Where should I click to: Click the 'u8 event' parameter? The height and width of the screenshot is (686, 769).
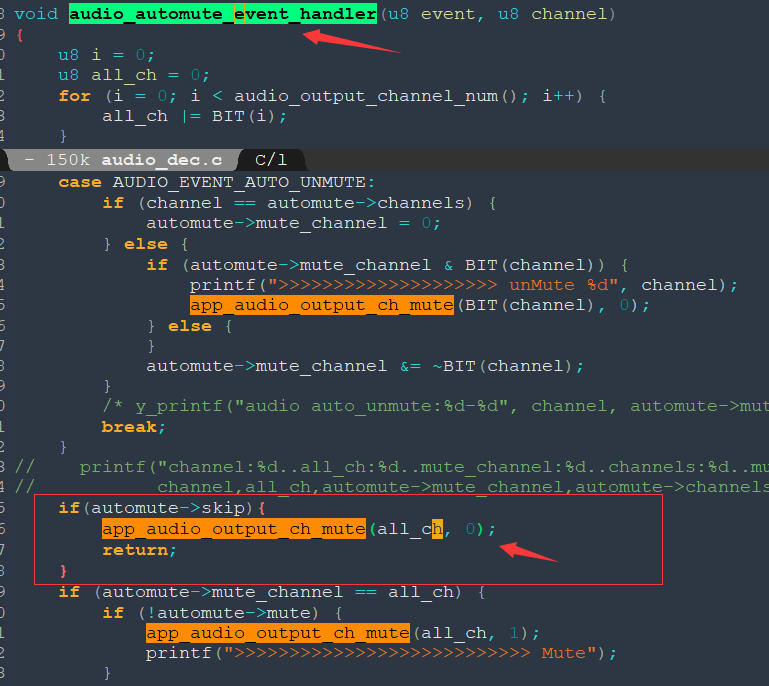(431, 14)
